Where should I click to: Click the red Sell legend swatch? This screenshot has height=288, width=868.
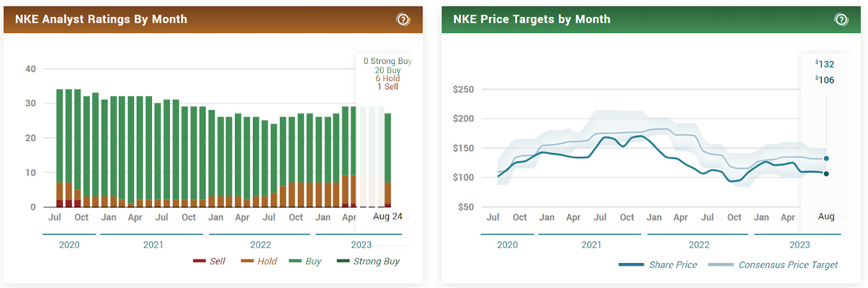pos(199,261)
